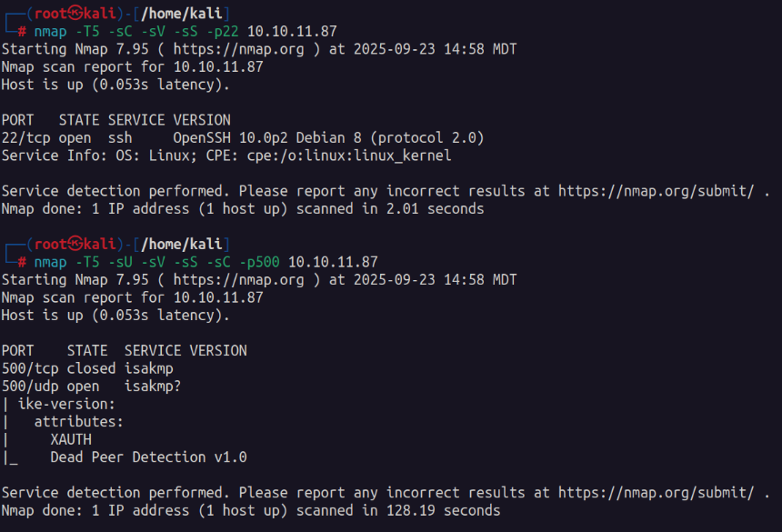Click the /home/kali path in the first prompt

point(173,14)
